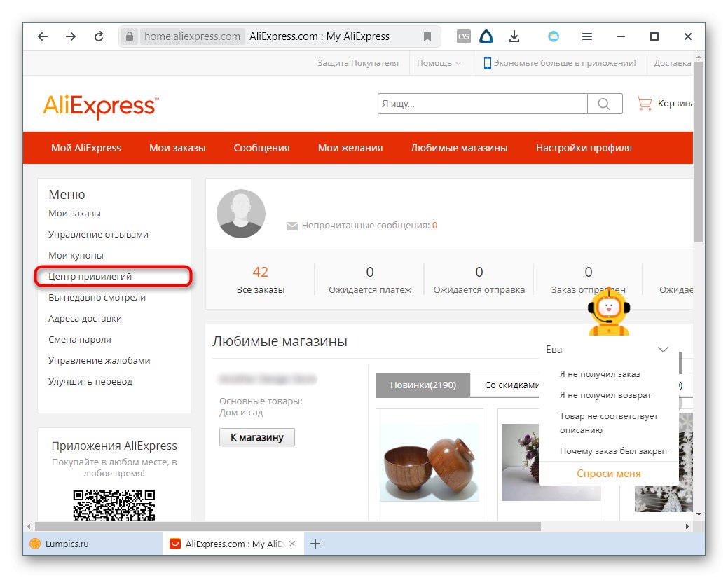Click the horizontal page scrollbar thumb
Image resolution: width=728 pixels, height=578 pixels.
tap(288, 526)
